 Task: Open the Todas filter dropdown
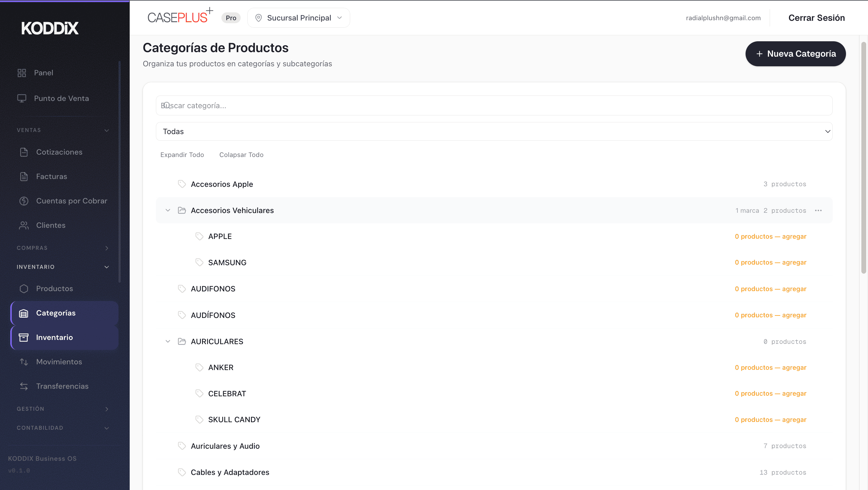click(x=494, y=131)
